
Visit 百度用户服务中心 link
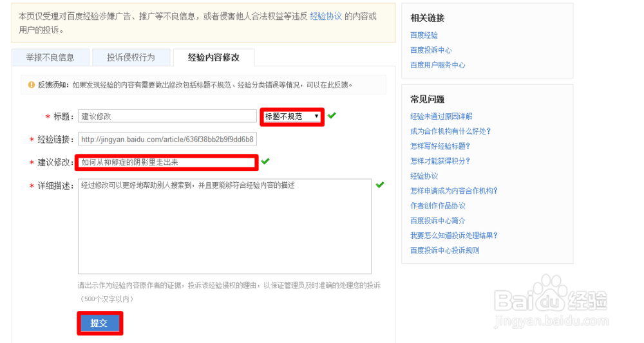point(438,65)
